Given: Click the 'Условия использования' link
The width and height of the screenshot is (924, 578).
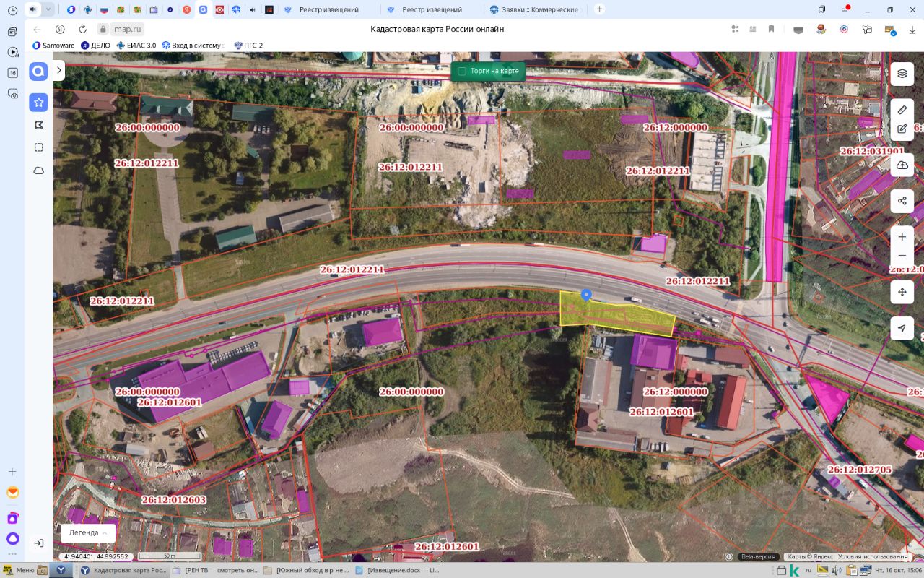Looking at the screenshot, I should coord(873,556).
